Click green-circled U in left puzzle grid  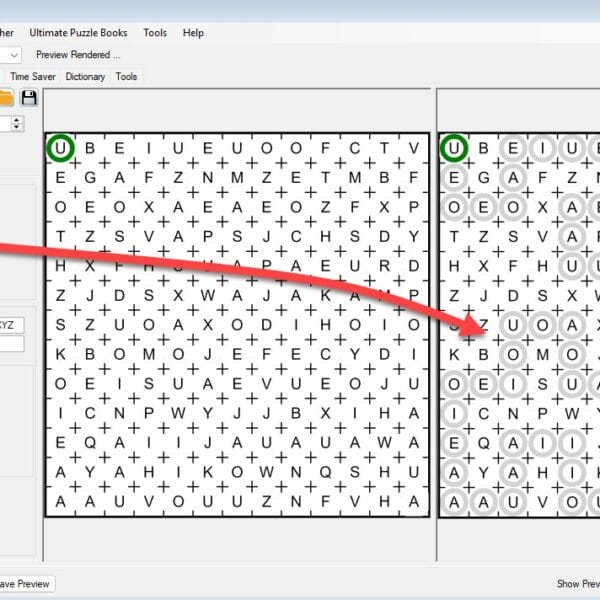coord(61,149)
